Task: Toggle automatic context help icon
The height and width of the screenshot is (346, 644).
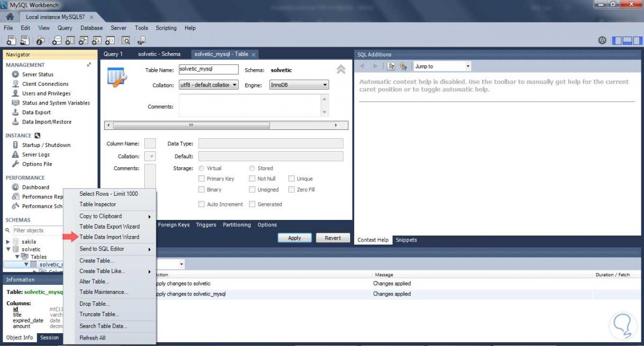Action: pyautogui.click(x=403, y=67)
